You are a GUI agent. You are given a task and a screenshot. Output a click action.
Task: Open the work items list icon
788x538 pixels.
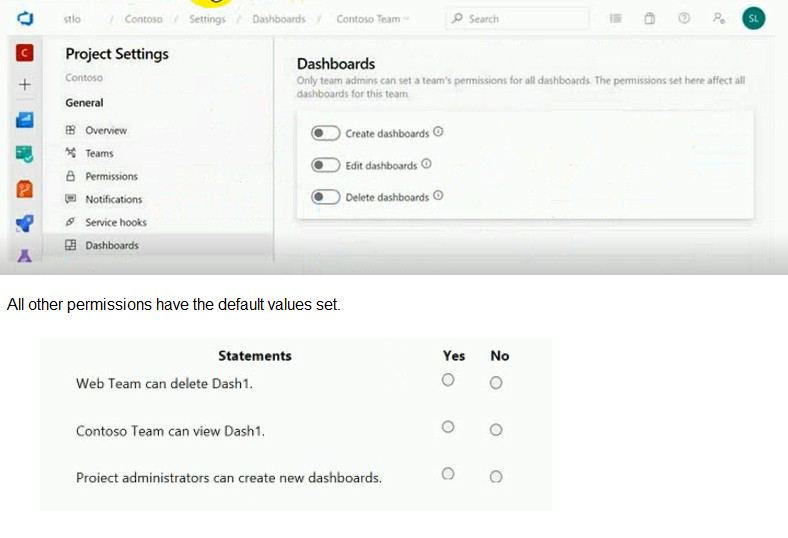click(x=615, y=19)
